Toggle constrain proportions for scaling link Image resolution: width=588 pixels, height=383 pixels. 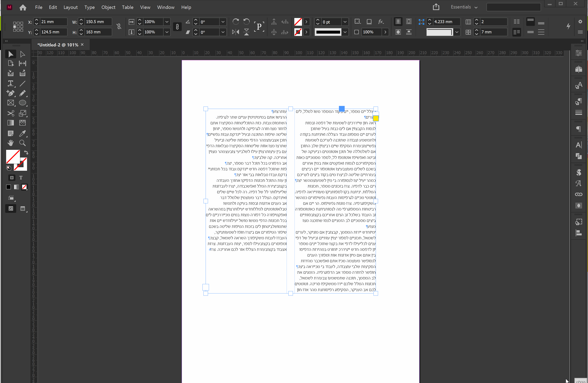tap(177, 27)
